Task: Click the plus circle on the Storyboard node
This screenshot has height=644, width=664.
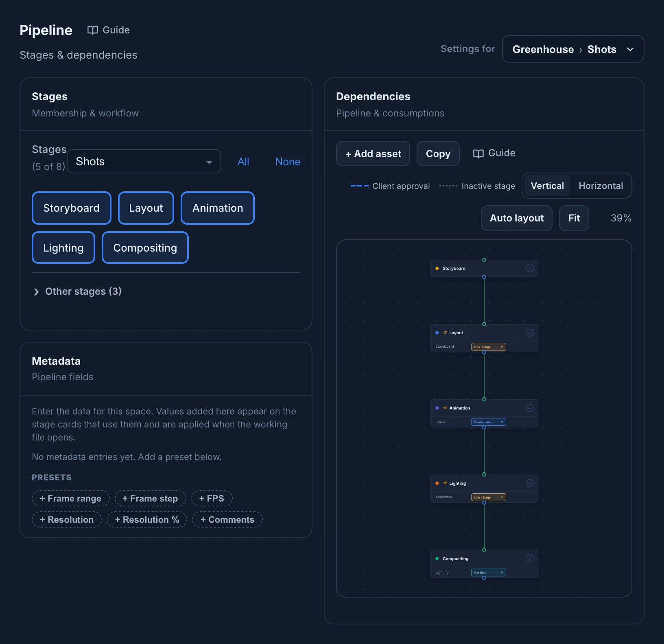Action: (530, 268)
